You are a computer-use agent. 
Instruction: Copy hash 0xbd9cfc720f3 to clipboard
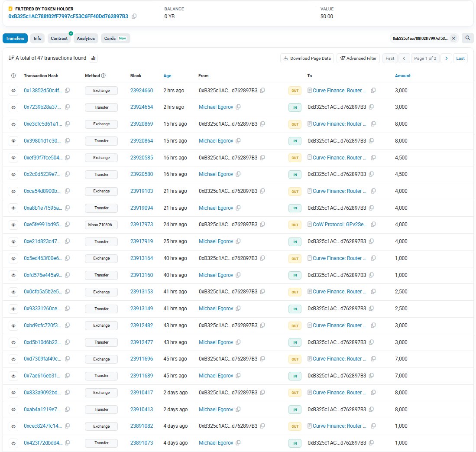(x=68, y=325)
